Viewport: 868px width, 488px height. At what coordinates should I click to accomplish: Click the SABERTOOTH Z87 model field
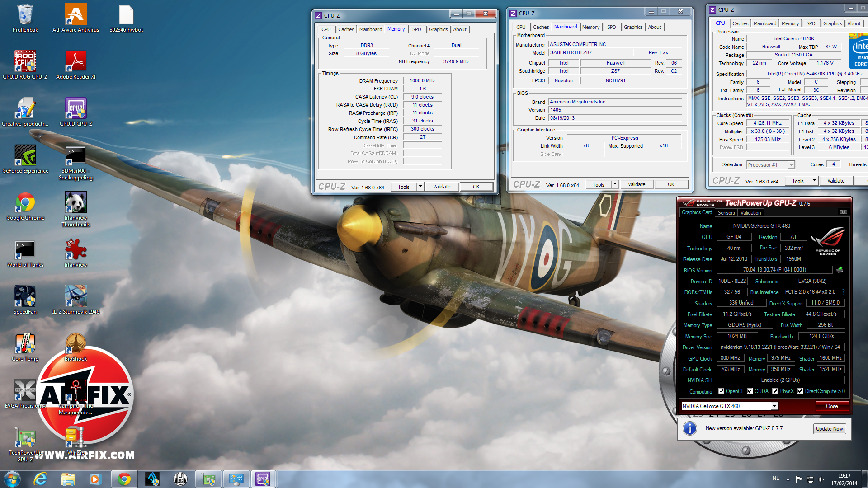590,53
